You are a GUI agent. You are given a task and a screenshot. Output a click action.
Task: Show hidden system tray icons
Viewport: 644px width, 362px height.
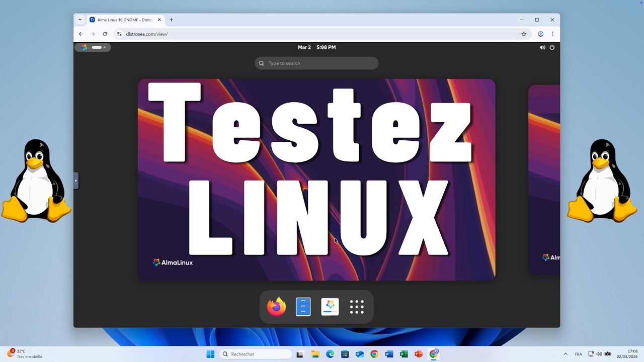click(x=566, y=354)
